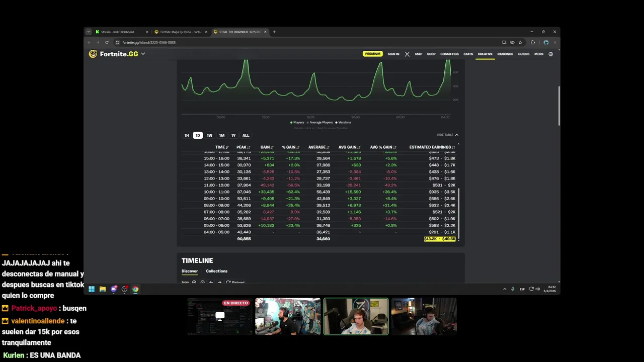
Task: Click the crossed-eye icon in address bar
Action: coord(512,42)
